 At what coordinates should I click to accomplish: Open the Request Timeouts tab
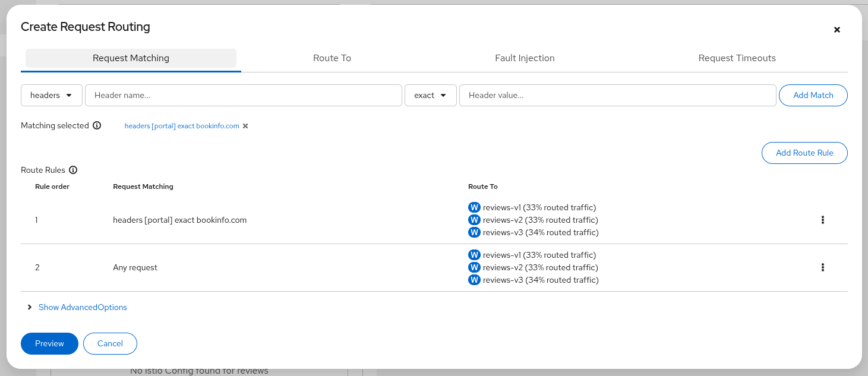click(737, 58)
